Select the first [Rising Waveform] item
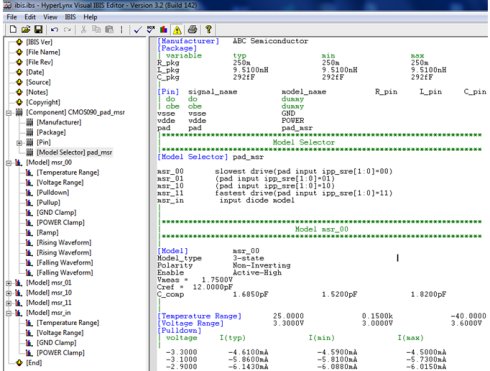This screenshot has height=371, width=490. click(x=64, y=242)
